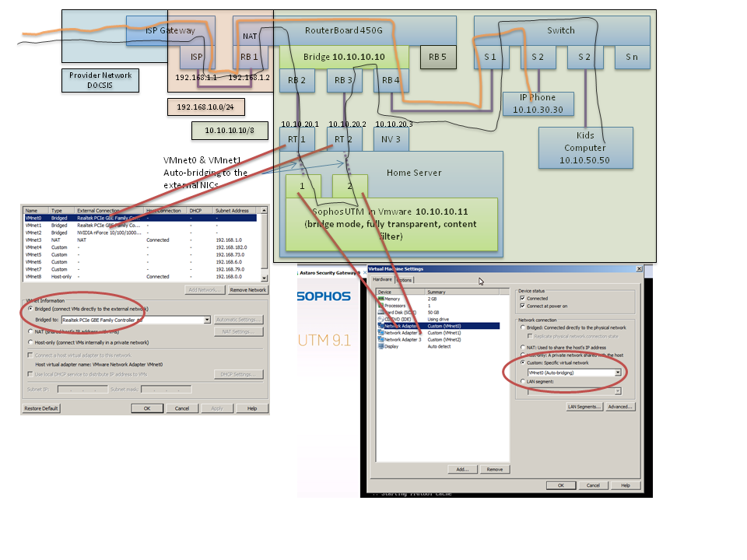Close the Astaro Security Gateway tab
747x560 pixels.
tap(364, 273)
